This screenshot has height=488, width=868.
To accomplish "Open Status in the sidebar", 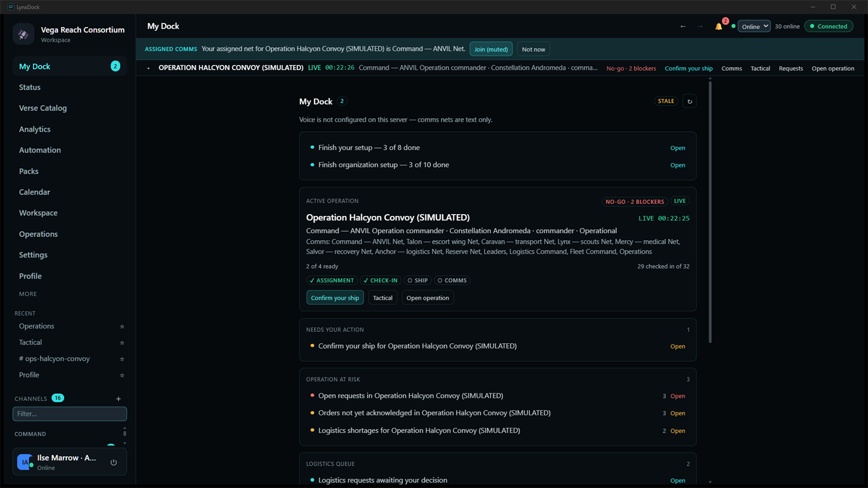I will pyautogui.click(x=69, y=87).
